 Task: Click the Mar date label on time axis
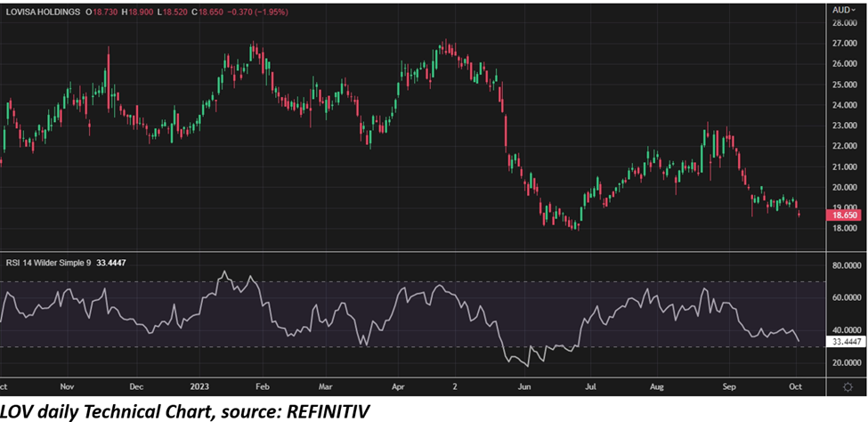tap(327, 386)
